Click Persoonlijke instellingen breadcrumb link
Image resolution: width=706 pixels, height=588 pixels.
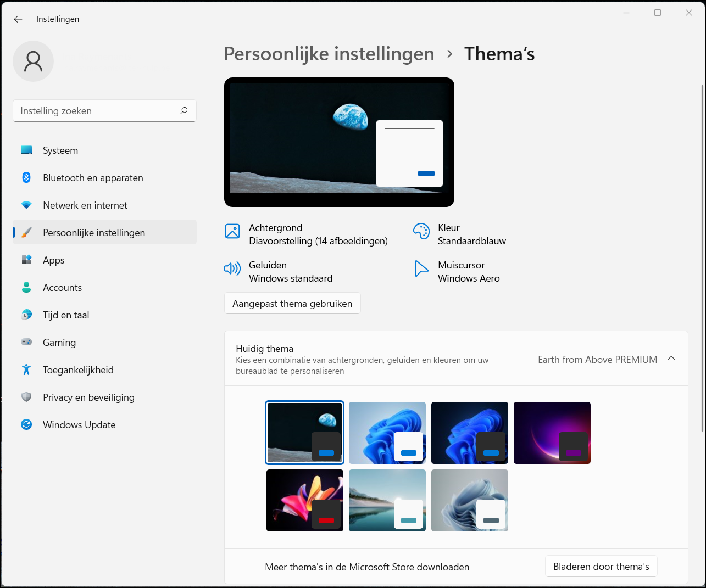click(x=329, y=54)
